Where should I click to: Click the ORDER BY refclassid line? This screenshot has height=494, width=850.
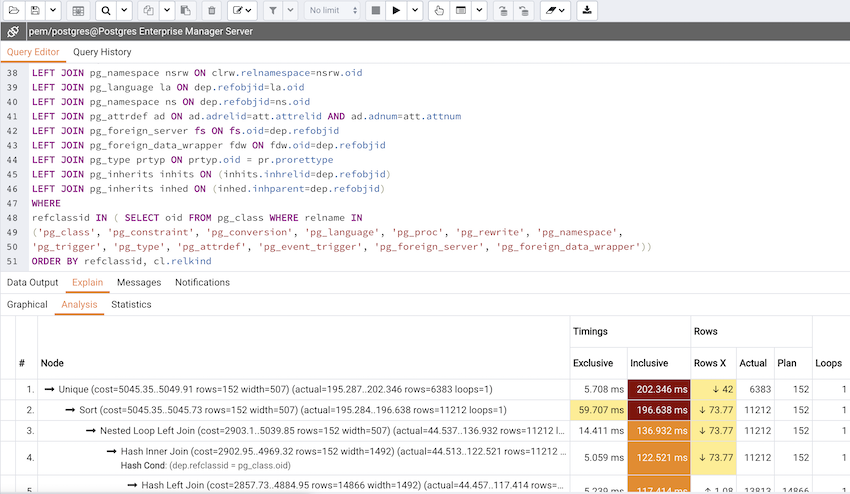point(121,261)
